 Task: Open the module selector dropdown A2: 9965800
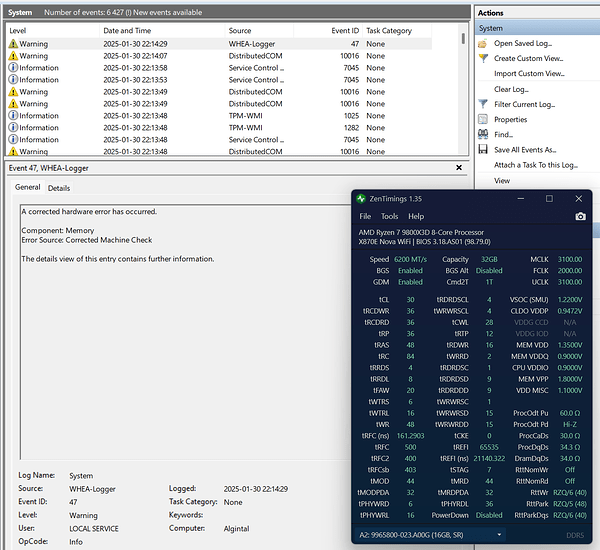(430, 535)
